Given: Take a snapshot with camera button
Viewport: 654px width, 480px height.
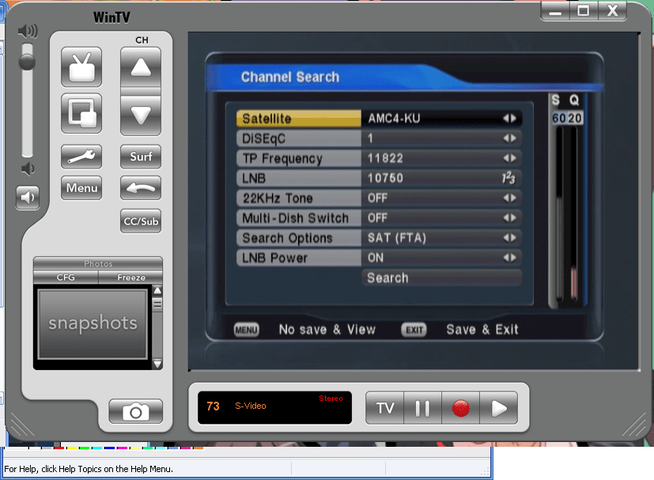Looking at the screenshot, I should [x=136, y=411].
